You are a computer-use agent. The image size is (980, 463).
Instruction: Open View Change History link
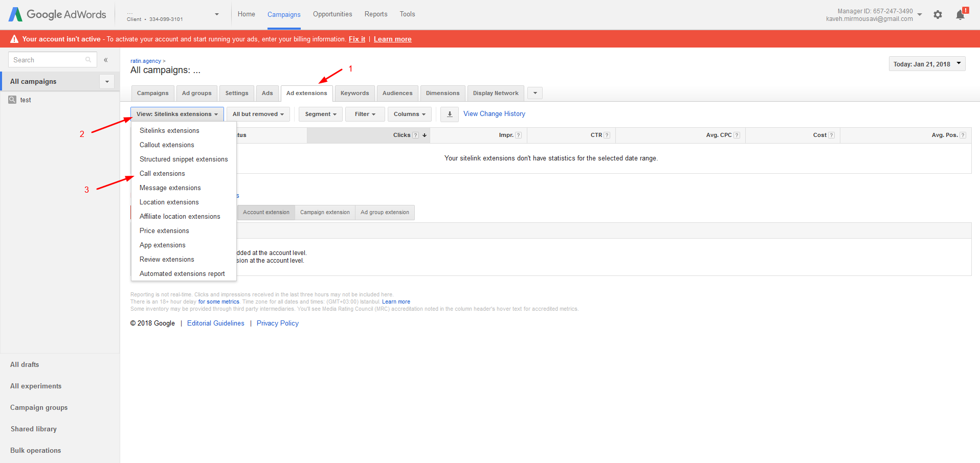pos(494,114)
